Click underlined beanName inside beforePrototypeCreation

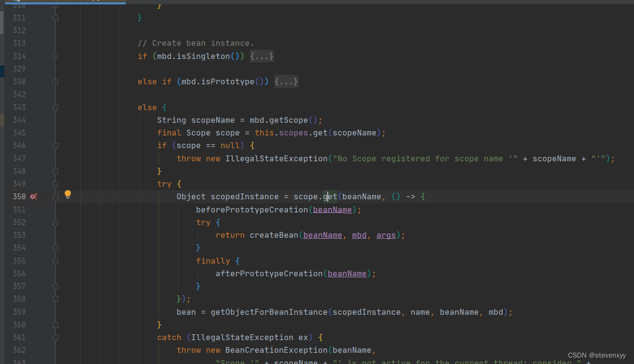pos(333,210)
